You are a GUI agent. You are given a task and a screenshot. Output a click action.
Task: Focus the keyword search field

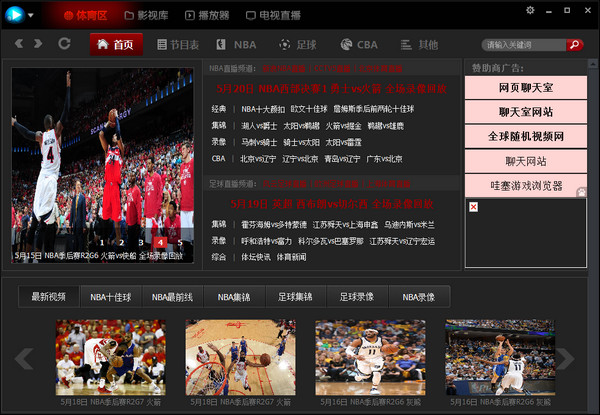tap(523, 45)
